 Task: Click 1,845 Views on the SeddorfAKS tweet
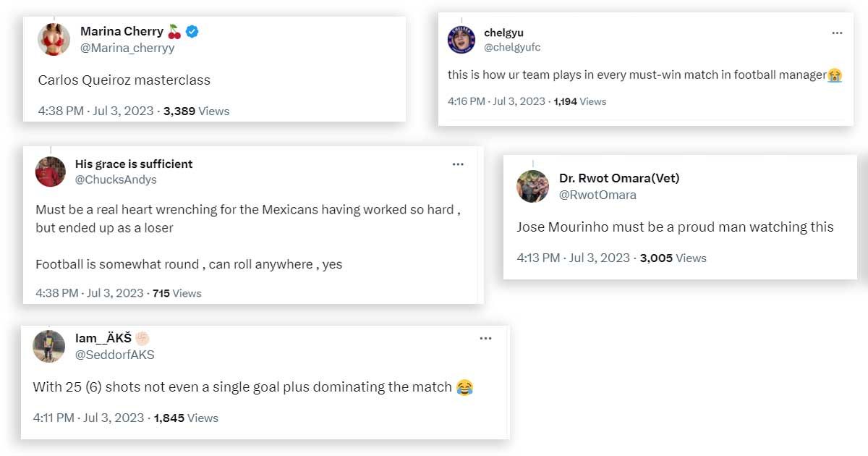[x=186, y=418]
